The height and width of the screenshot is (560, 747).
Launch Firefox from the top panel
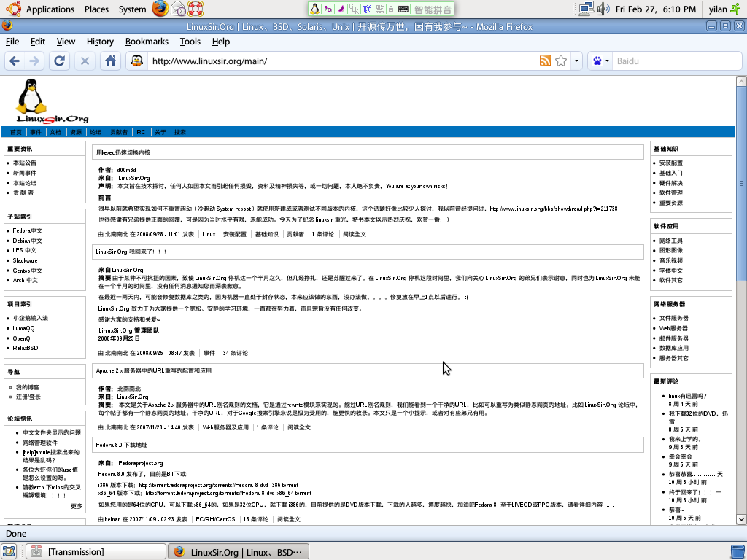pyautogui.click(x=160, y=9)
